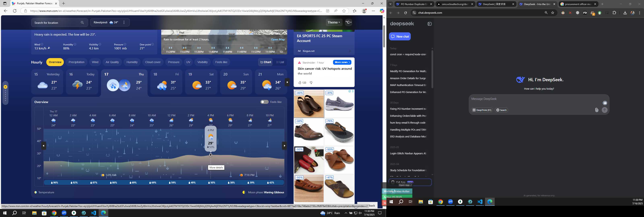The width and height of the screenshot is (644, 217).
Task: Click hourly chart next arrow on right
Action: [284, 146]
